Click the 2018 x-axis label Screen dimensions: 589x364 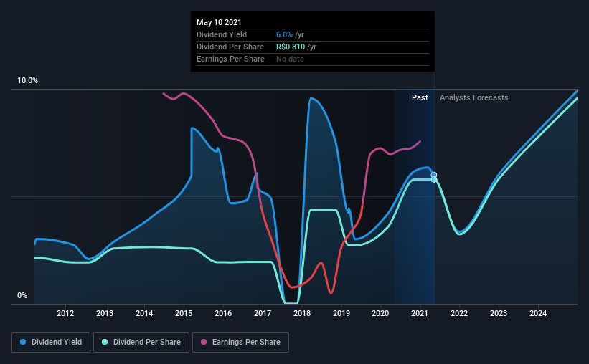point(302,313)
